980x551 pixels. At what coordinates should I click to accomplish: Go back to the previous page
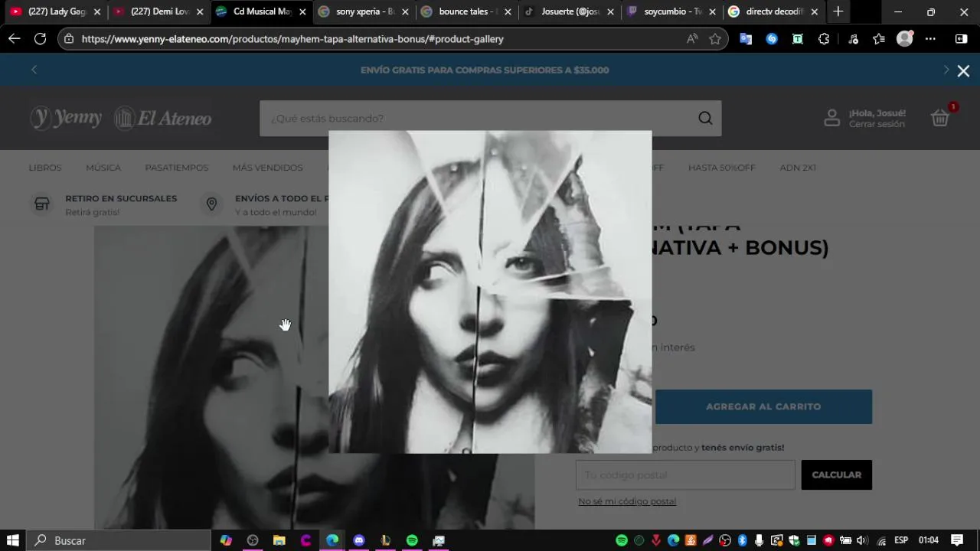click(15, 38)
